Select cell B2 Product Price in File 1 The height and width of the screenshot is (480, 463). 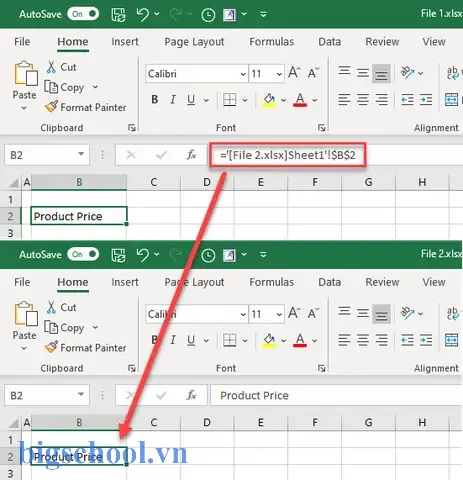[x=79, y=216]
